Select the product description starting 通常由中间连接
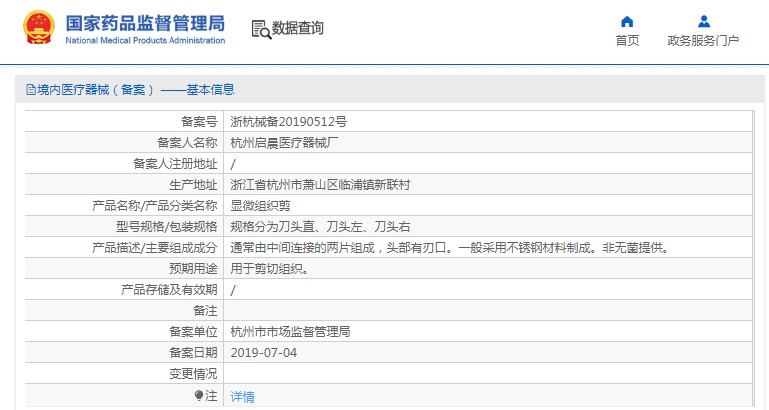The image size is (769, 410). [450, 248]
